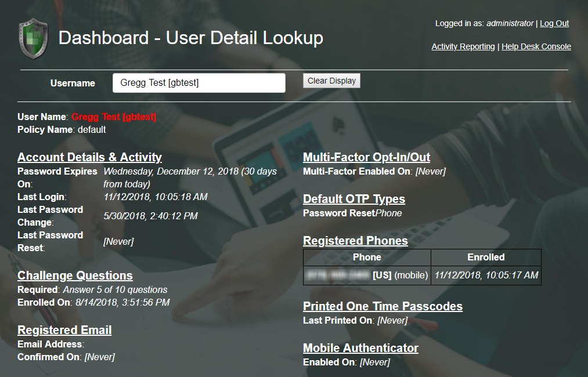Click the blurred phone number cell
This screenshot has height=377, width=588.
click(x=367, y=275)
